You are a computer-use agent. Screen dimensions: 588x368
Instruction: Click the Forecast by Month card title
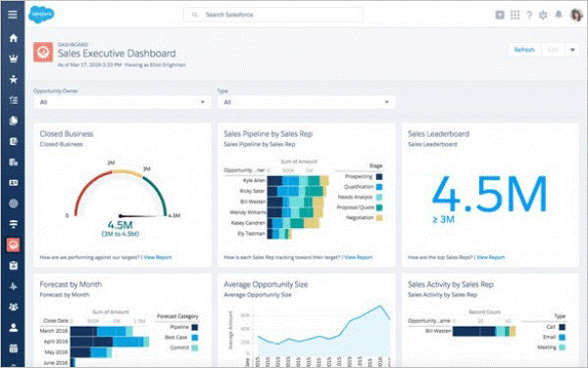point(71,285)
